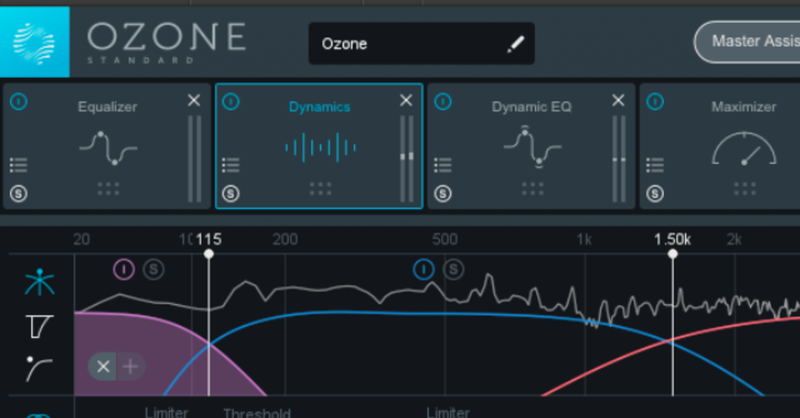Viewport: 800px width, 418px height.
Task: Solo the Maximizer module
Action: pos(655,194)
